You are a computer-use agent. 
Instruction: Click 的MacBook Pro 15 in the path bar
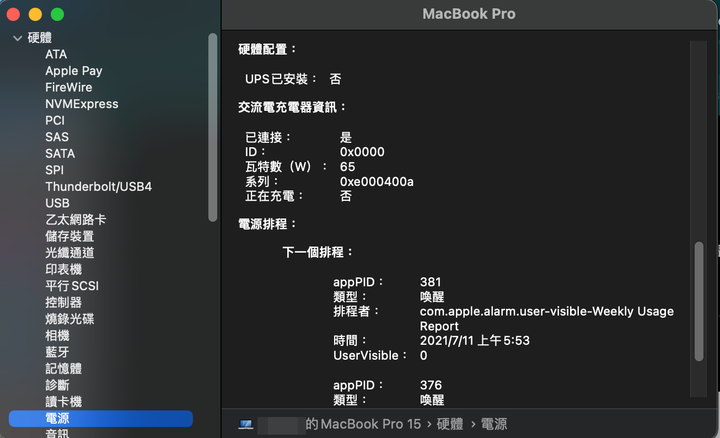363,424
